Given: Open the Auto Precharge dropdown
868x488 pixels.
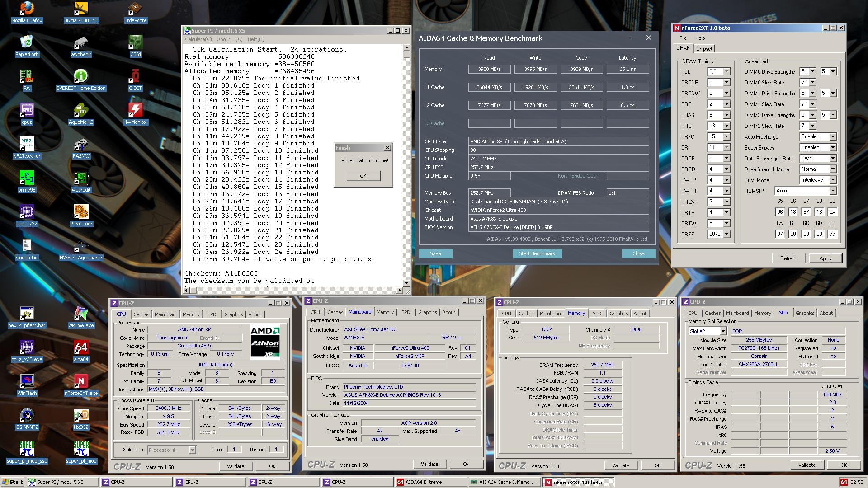Looking at the screenshot, I should tap(832, 137).
